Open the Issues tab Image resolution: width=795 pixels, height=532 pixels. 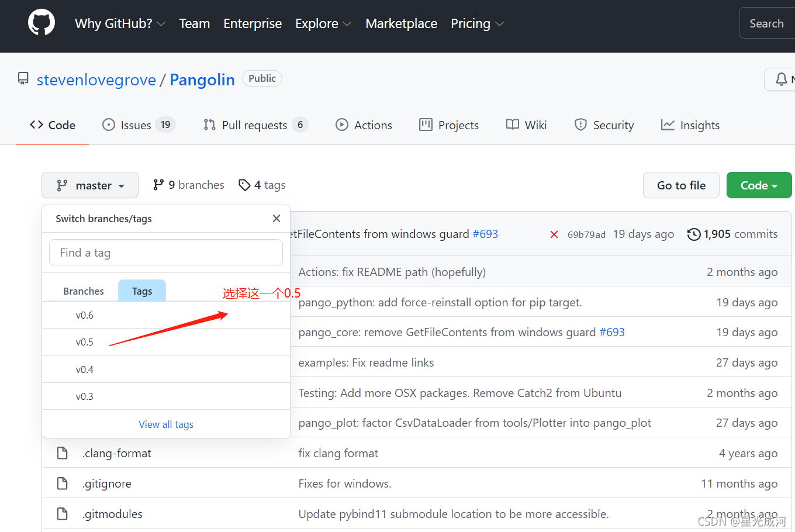pyautogui.click(x=139, y=125)
